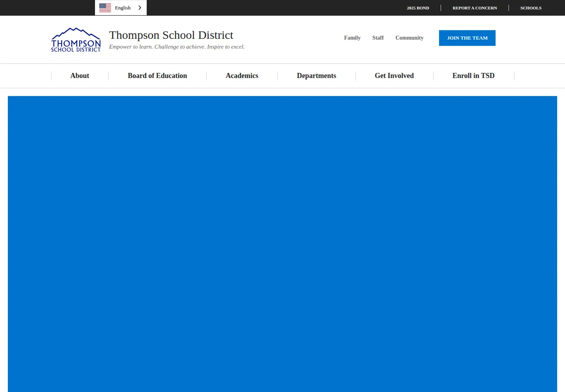
Task: Click the Thompson School District site title
Action: [171, 35]
